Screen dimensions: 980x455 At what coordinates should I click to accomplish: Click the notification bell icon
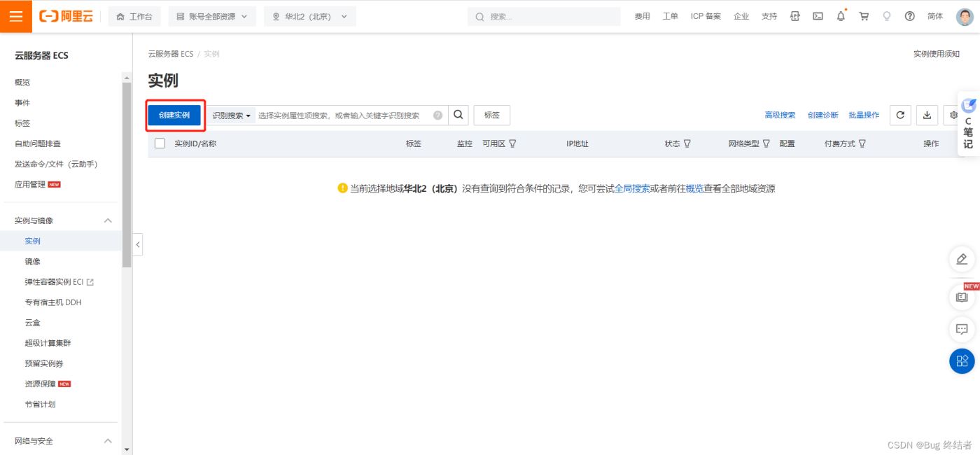coord(841,16)
